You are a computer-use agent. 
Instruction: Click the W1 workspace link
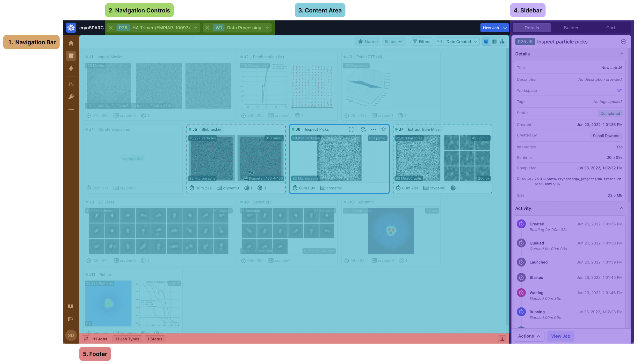[619, 91]
